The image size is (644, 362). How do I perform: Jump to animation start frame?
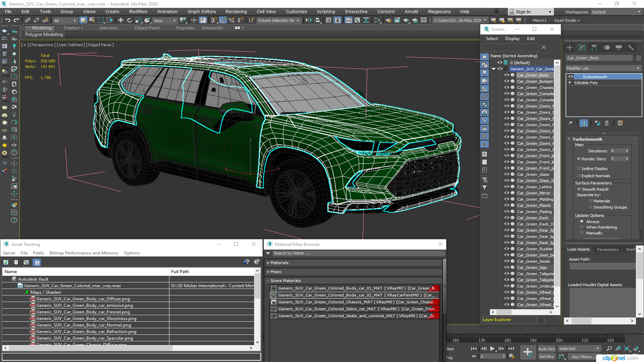click(474, 349)
